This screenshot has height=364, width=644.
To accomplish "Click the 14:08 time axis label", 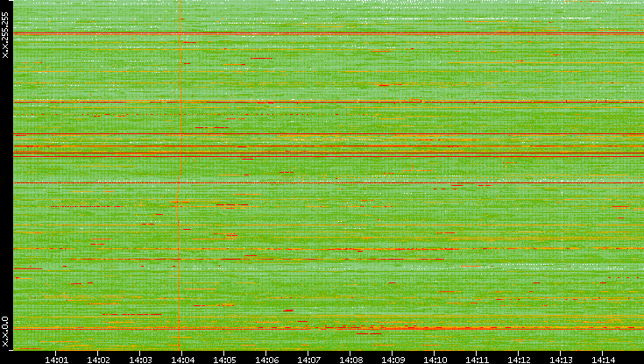I will tap(350, 360).
